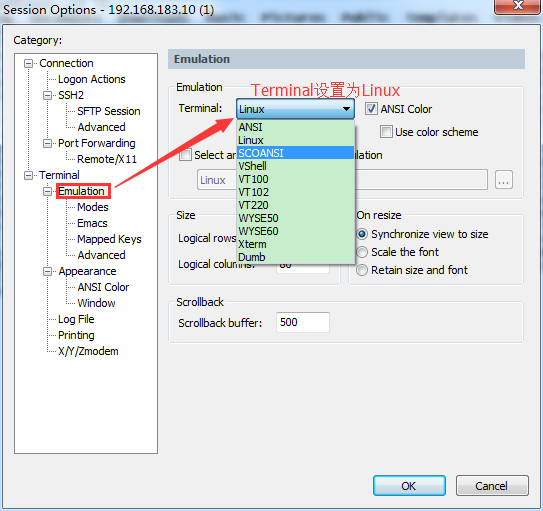Select SSH2 in category tree
Image resolution: width=543 pixels, height=511 pixels.
71,95
